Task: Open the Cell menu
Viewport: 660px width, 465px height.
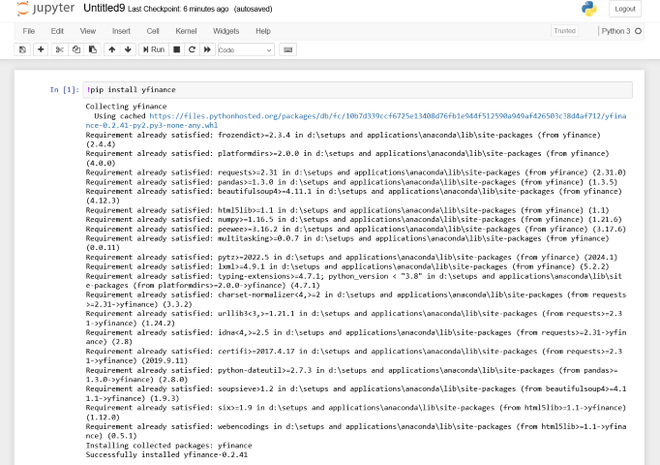Action: click(153, 31)
